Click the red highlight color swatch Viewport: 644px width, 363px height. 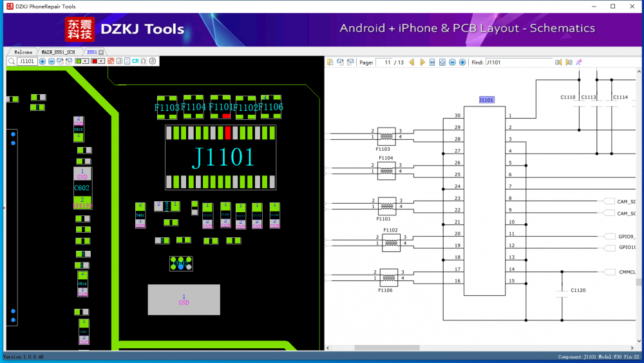95,61
